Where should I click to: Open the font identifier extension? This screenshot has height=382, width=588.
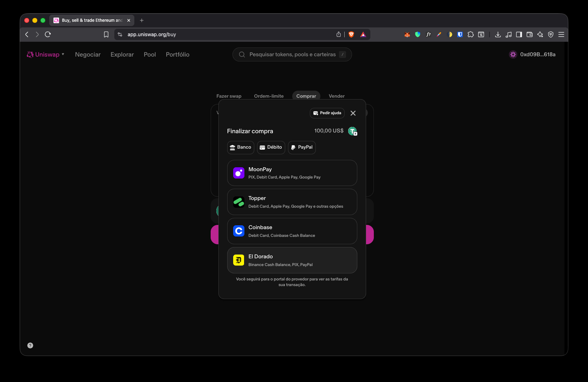428,34
